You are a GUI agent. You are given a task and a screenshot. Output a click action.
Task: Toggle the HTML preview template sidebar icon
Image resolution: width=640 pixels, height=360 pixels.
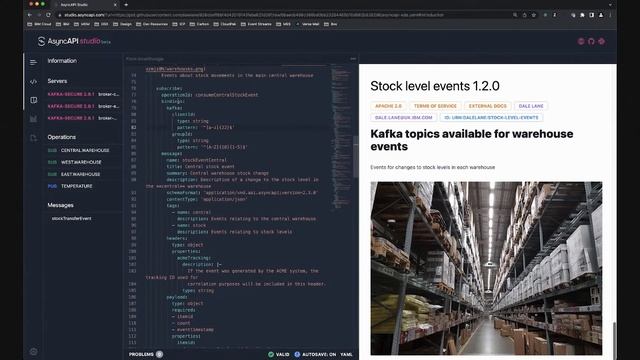(33, 100)
